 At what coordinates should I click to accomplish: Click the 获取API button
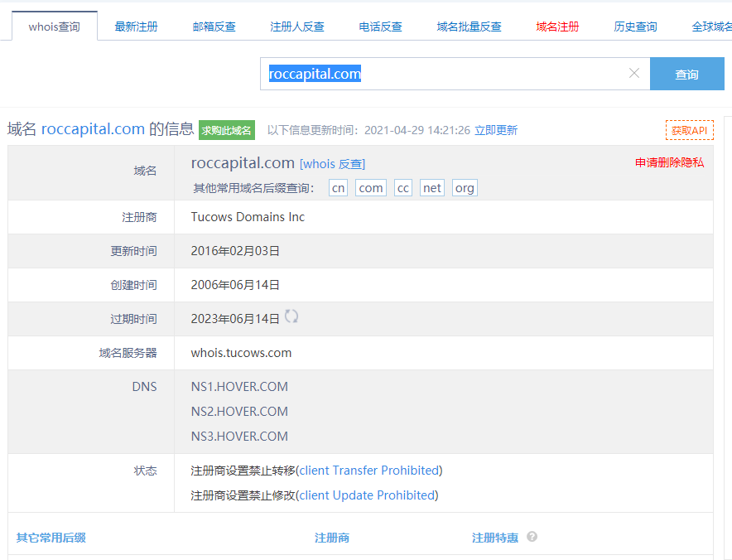coord(689,130)
